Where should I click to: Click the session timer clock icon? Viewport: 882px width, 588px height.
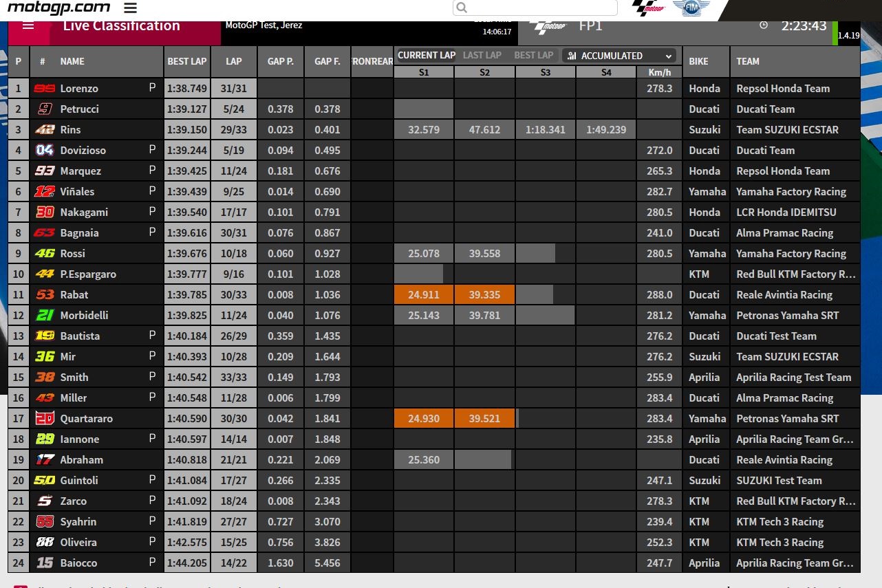764,25
